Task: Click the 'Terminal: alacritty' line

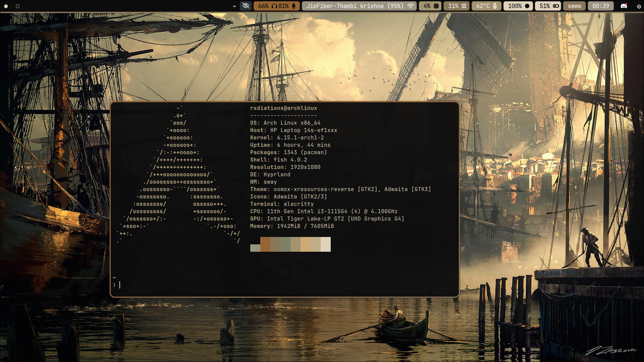Action: click(x=282, y=204)
